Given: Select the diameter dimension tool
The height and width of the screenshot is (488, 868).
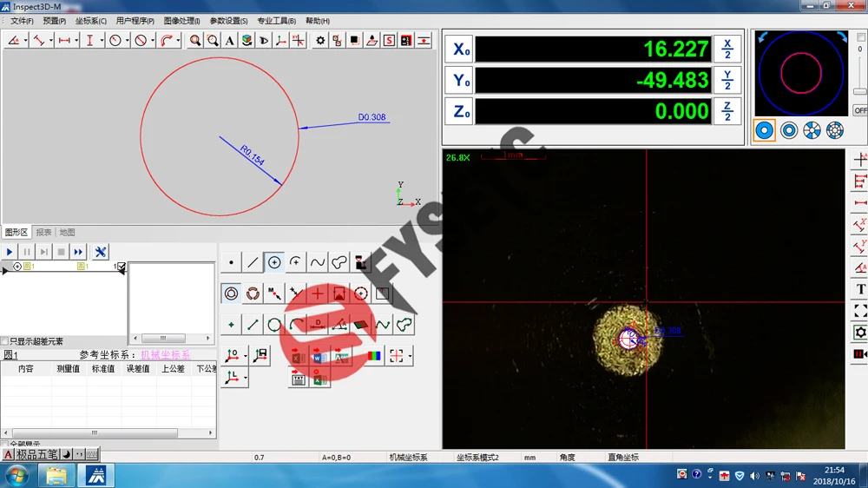Looking at the screenshot, I should 141,41.
